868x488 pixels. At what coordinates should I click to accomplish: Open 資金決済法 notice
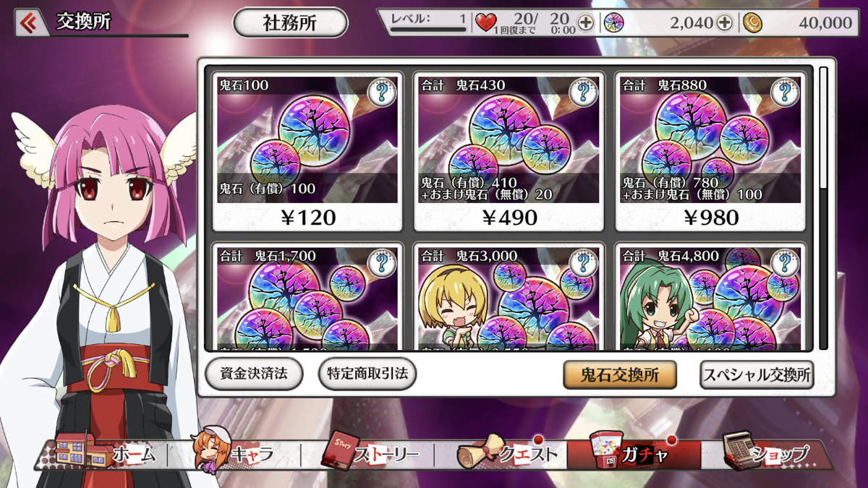[x=254, y=374]
